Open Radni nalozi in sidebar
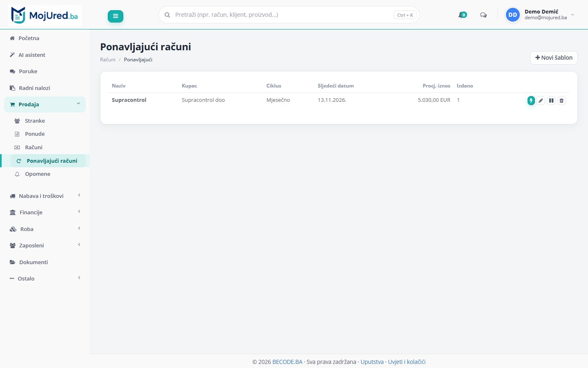588x368 pixels. 45,88
